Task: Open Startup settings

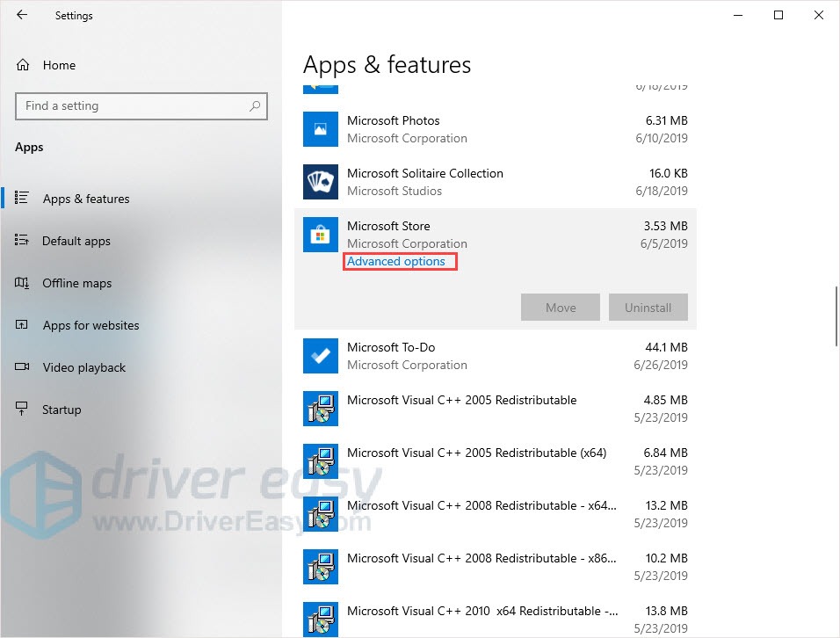Action: (62, 410)
